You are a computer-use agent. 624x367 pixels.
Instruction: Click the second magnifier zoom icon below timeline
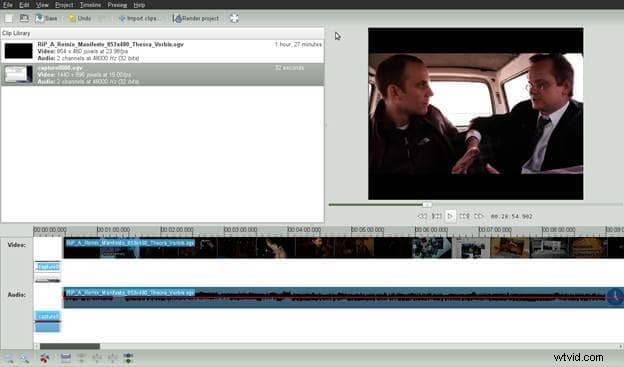[x=24, y=358]
